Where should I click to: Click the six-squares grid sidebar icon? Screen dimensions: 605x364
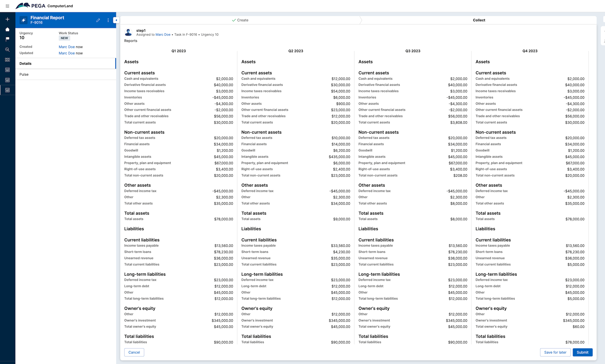[8, 60]
